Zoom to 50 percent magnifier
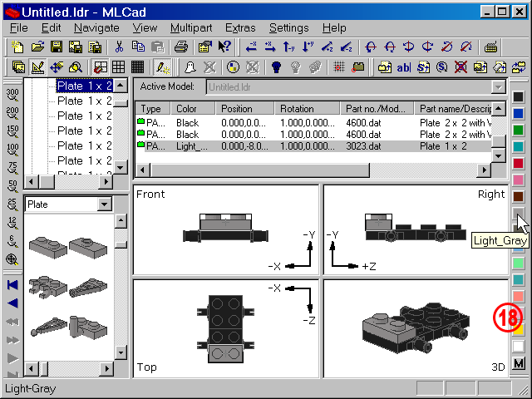Viewport: 532px width, 399px height. point(12,186)
